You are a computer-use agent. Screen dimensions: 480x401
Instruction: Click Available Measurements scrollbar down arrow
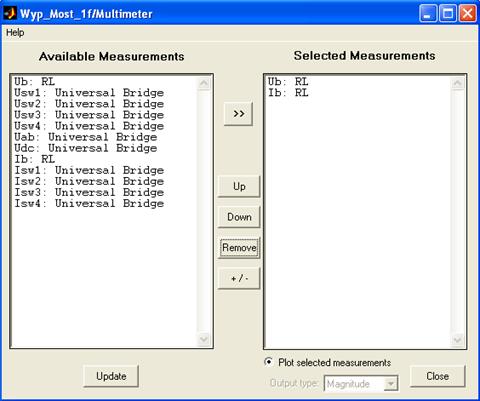click(204, 339)
